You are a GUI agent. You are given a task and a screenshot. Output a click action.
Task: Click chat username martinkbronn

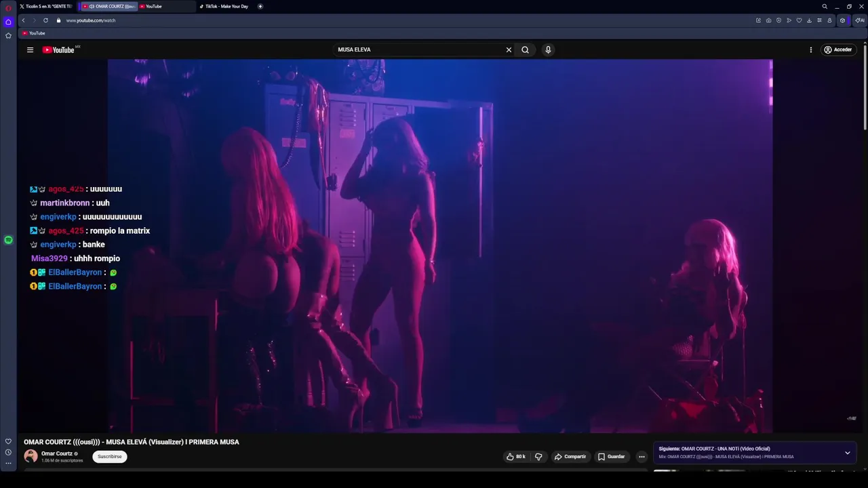tap(65, 203)
